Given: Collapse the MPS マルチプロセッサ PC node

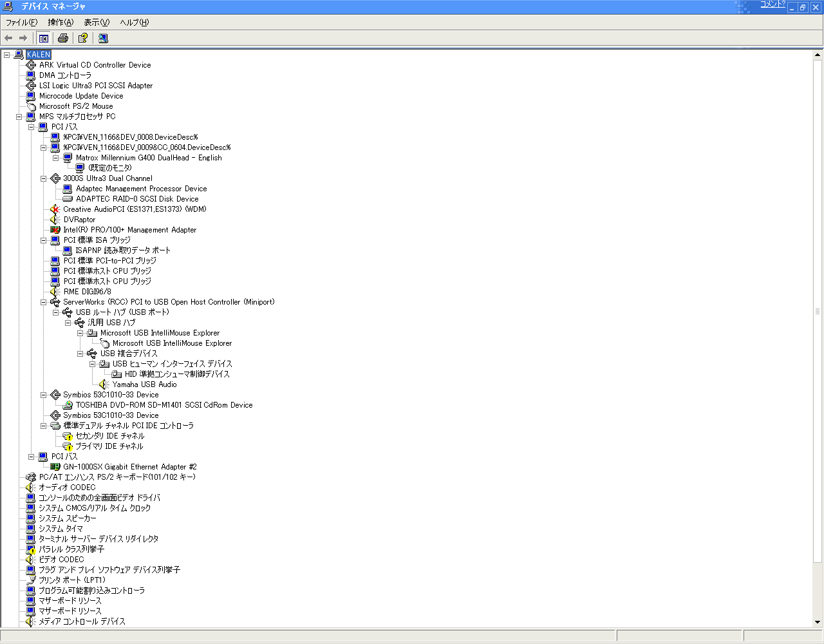Looking at the screenshot, I should (19, 117).
